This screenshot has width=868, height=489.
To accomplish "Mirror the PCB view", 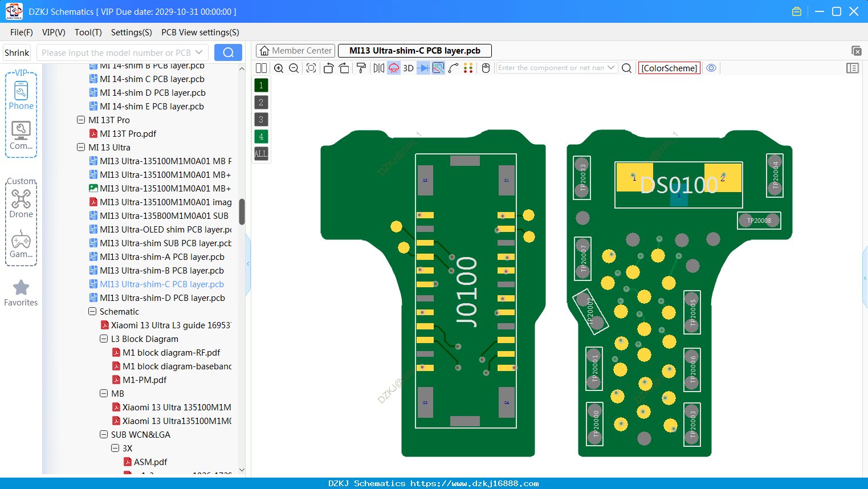I will point(379,68).
